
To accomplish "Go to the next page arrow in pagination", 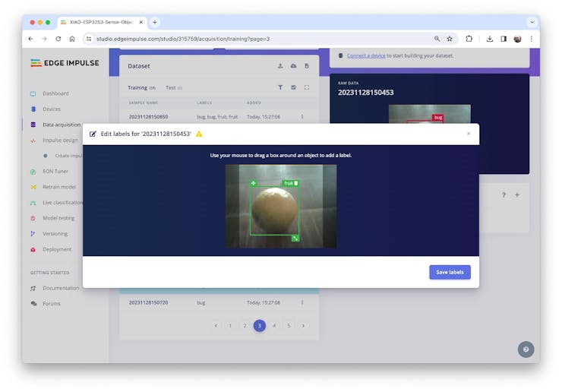I will [x=303, y=326].
